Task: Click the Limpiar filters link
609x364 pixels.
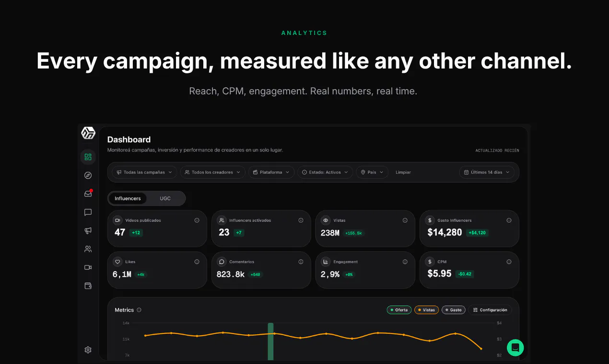Action: (403, 172)
